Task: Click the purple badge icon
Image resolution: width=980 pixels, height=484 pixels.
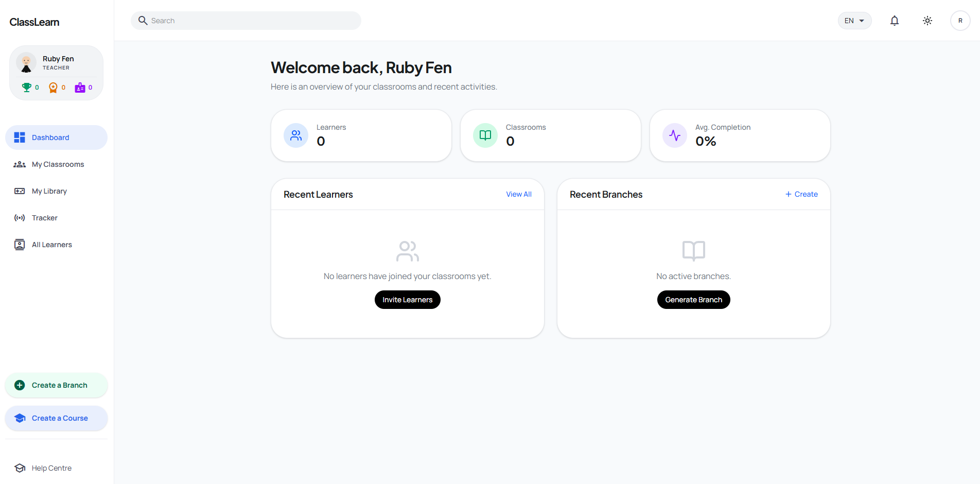Action: (x=80, y=88)
